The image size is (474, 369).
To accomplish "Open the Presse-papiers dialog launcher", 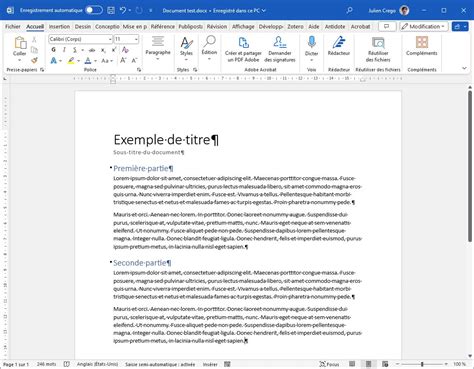I will tap(42, 70).
